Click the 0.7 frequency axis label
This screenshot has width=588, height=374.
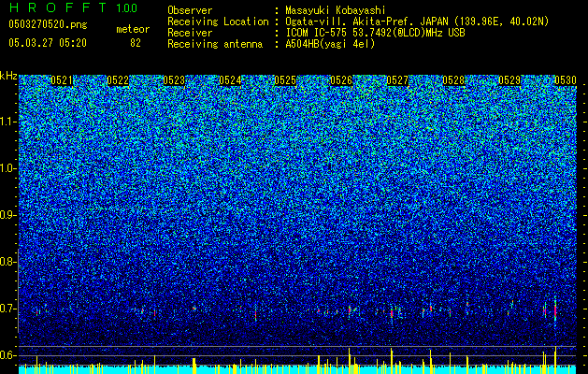pos(7,309)
